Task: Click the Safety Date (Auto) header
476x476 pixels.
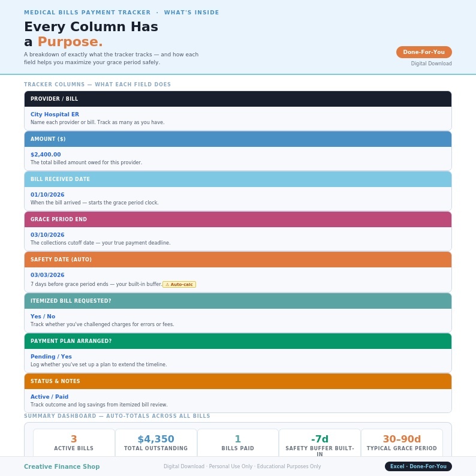Action: point(237,260)
